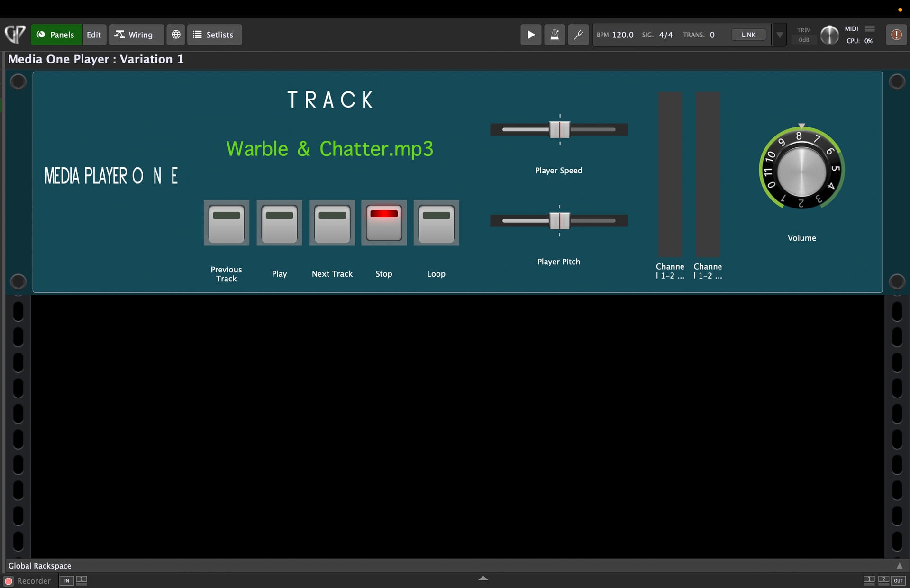
Task: Enable Ableton LINK button
Action: click(748, 35)
